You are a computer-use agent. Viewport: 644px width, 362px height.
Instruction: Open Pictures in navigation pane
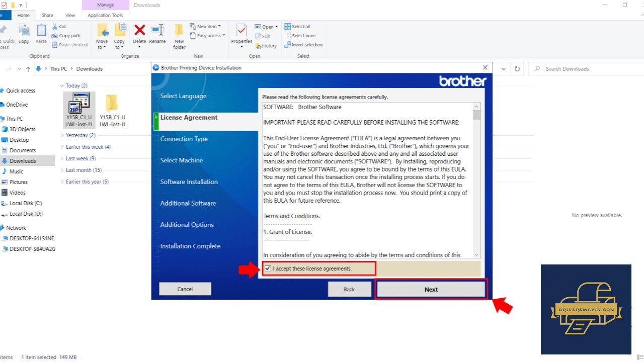19,182
